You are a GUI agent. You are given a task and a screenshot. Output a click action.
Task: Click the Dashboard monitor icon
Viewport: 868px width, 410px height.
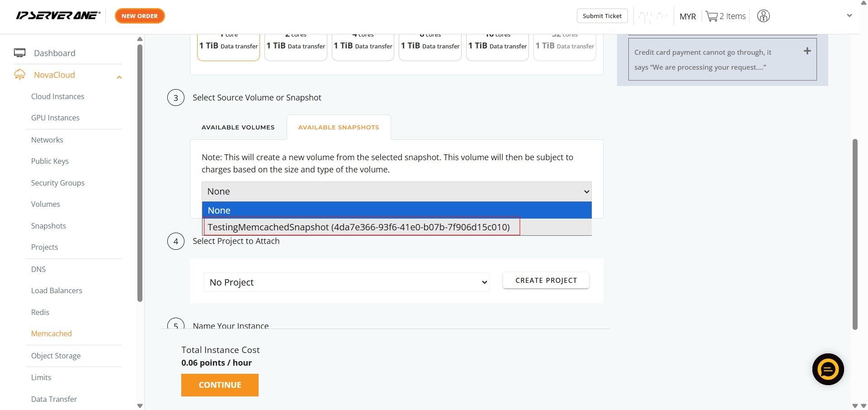click(20, 53)
